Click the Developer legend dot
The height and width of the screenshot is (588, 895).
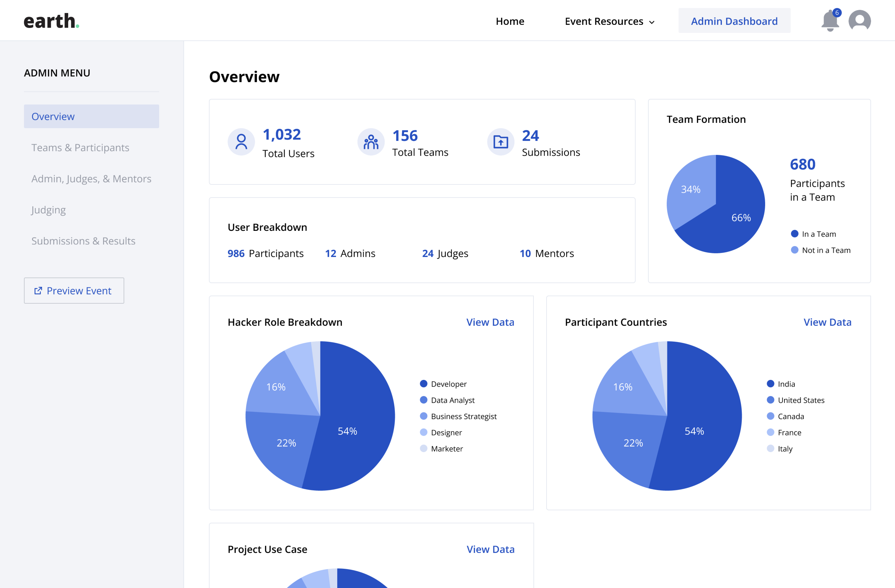click(423, 384)
